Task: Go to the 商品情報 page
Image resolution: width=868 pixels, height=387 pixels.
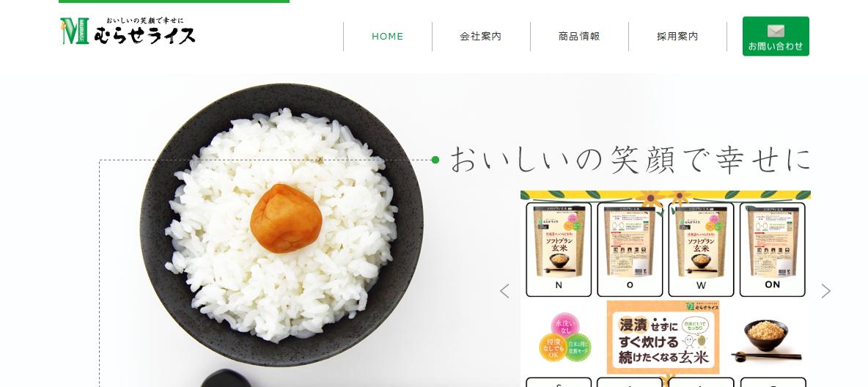Action: 579,37
